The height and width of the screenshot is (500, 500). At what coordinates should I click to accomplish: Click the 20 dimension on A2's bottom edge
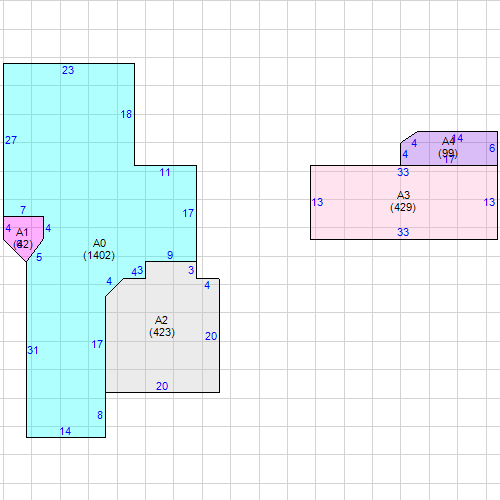pos(162,386)
